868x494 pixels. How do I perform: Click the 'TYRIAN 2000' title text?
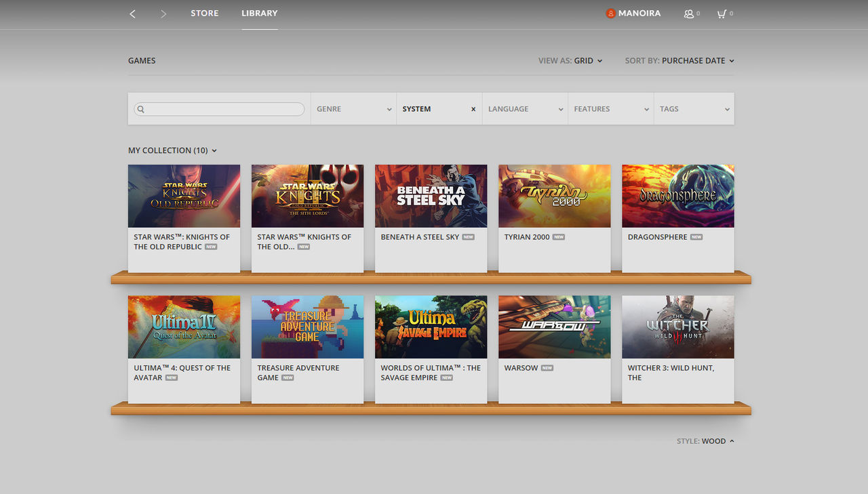[x=527, y=237]
